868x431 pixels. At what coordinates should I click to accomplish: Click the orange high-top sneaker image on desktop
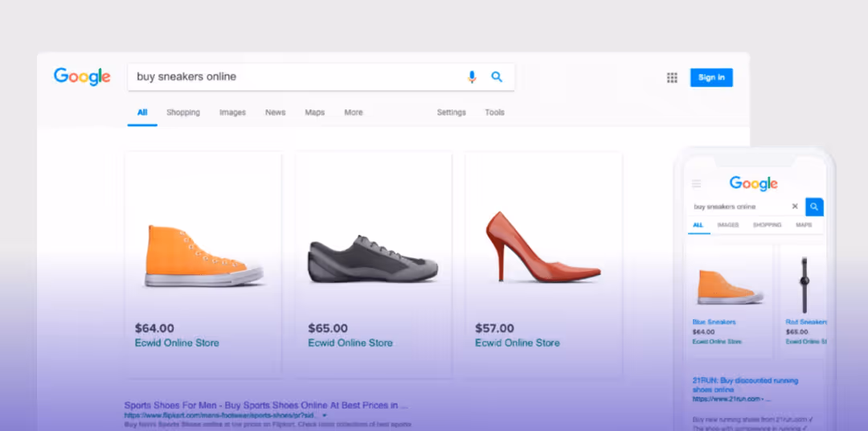(x=203, y=256)
